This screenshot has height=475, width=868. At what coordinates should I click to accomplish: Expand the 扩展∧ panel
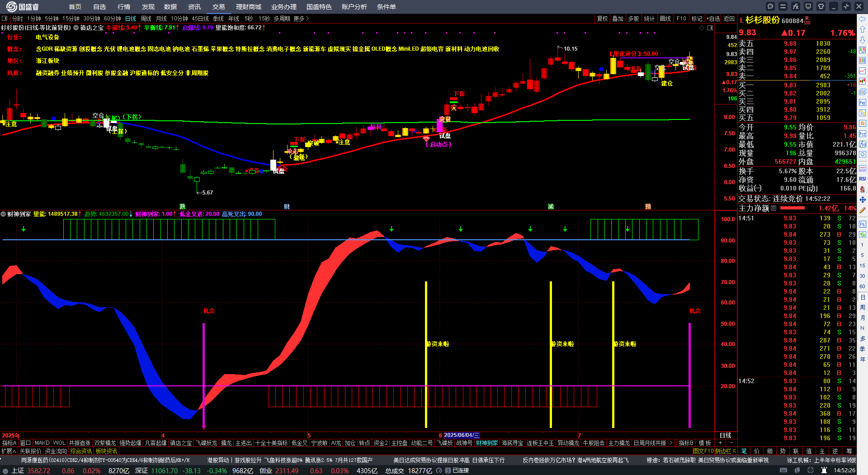[9, 451]
